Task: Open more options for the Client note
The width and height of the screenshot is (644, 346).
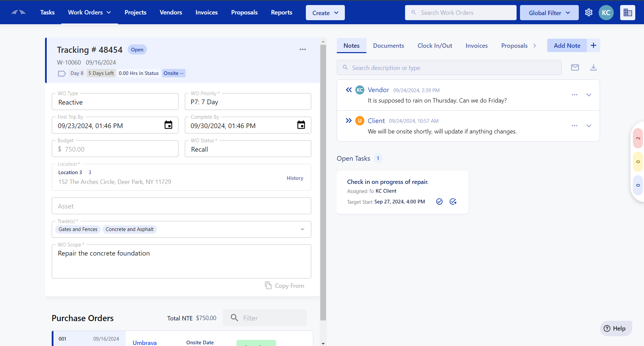Action: [574, 126]
